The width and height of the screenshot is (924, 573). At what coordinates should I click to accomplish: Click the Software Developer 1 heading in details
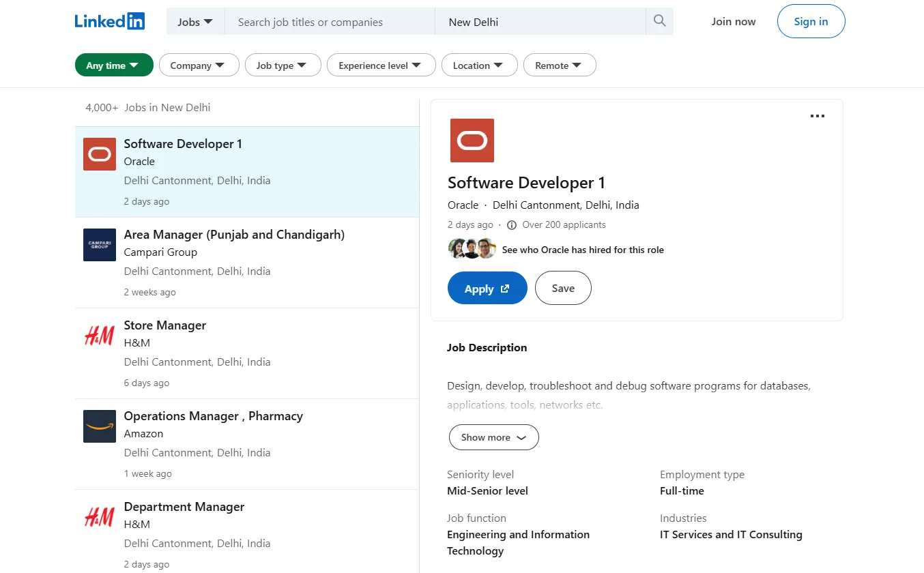(x=526, y=183)
